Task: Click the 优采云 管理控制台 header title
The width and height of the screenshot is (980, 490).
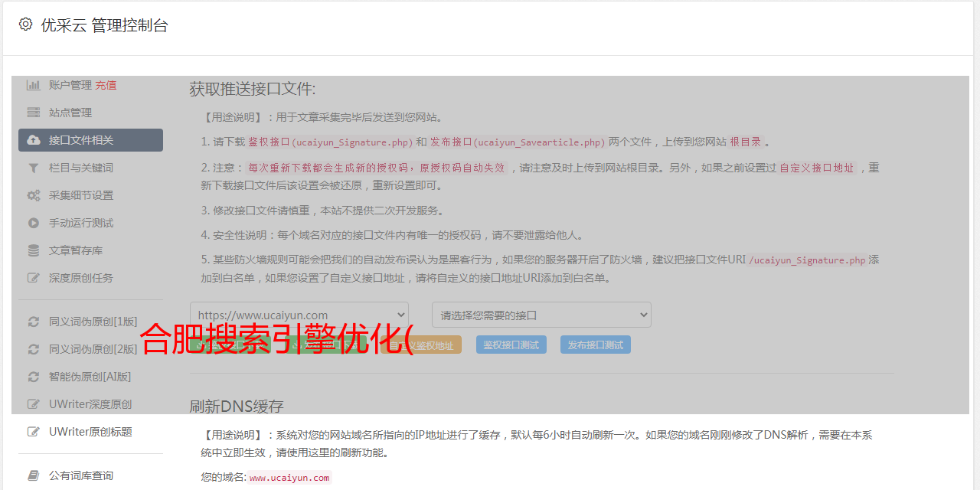Action: tap(104, 25)
